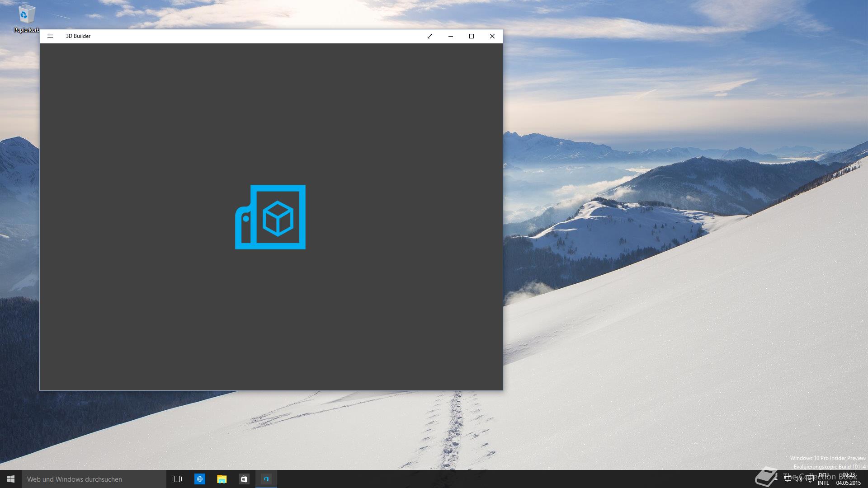Open the clock showing 09:23
Viewport: 868px width, 488px height.
[849, 479]
